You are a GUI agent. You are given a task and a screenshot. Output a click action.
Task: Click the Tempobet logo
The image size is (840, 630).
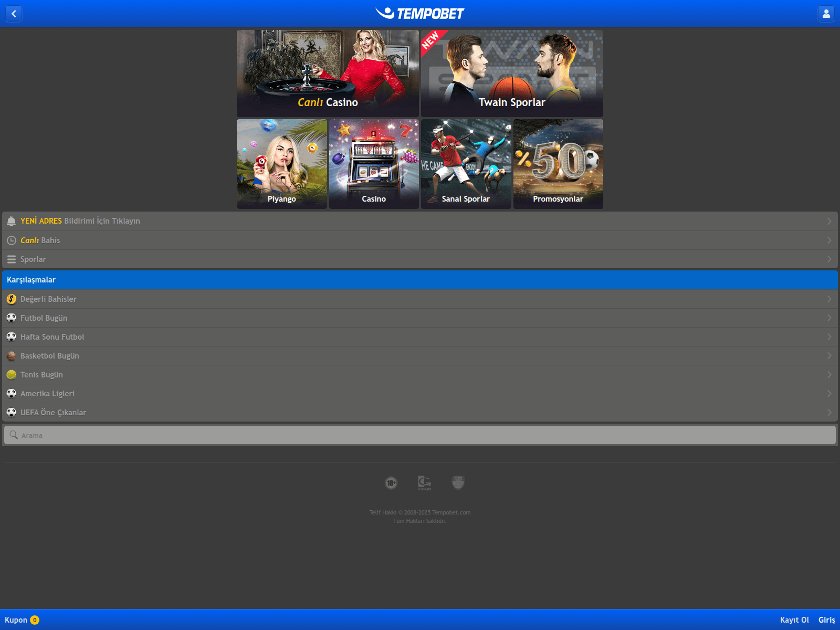pos(420,14)
